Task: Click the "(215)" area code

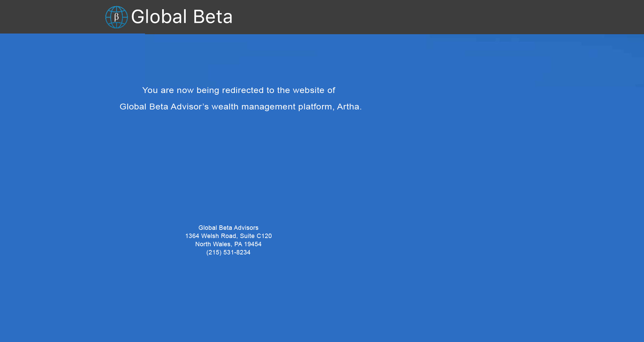Action: (x=214, y=252)
